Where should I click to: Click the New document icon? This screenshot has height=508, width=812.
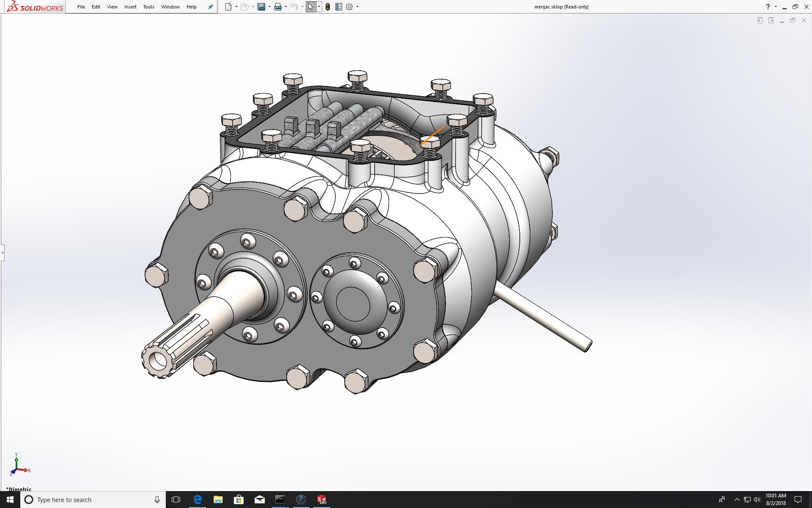pyautogui.click(x=228, y=7)
